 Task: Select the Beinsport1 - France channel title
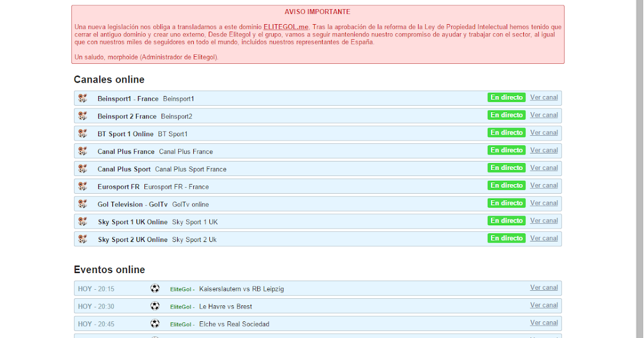pos(128,99)
